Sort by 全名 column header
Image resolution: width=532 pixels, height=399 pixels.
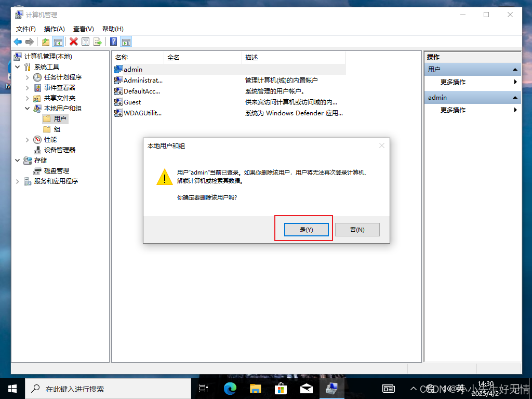pyautogui.click(x=203, y=57)
